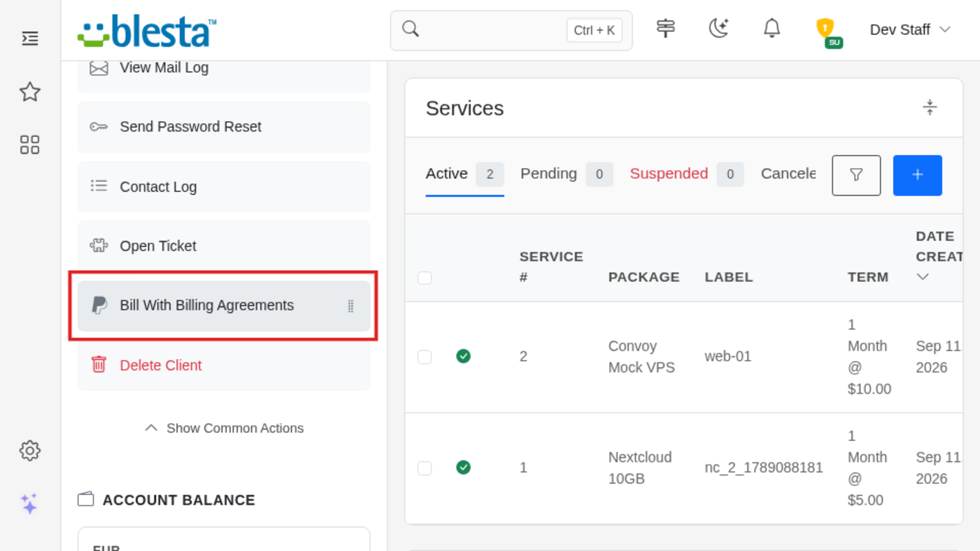Toggle the select-all services checkbox
980x551 pixels.
[x=425, y=278]
